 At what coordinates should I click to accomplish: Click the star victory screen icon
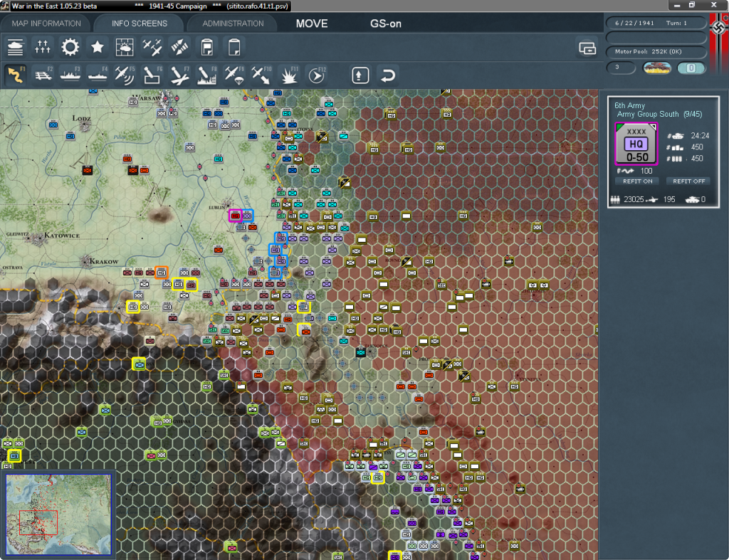[97, 47]
